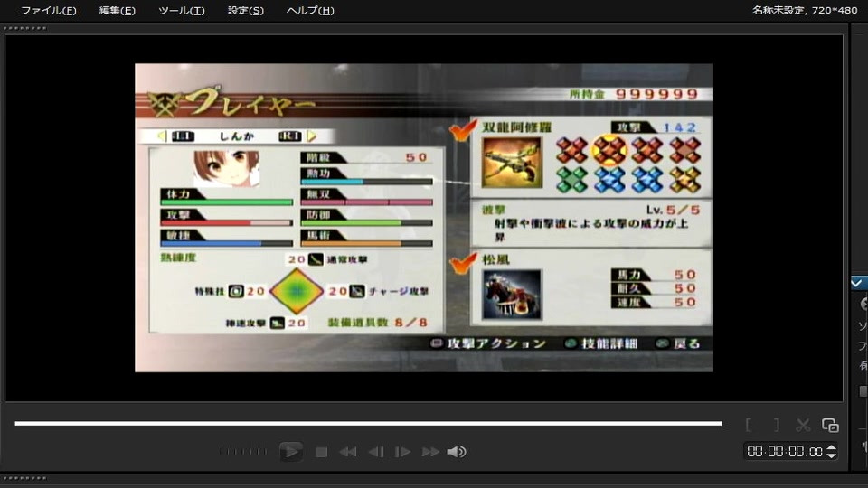Start playback with the Play button
This screenshot has height=488, width=868.
pyautogui.click(x=290, y=452)
